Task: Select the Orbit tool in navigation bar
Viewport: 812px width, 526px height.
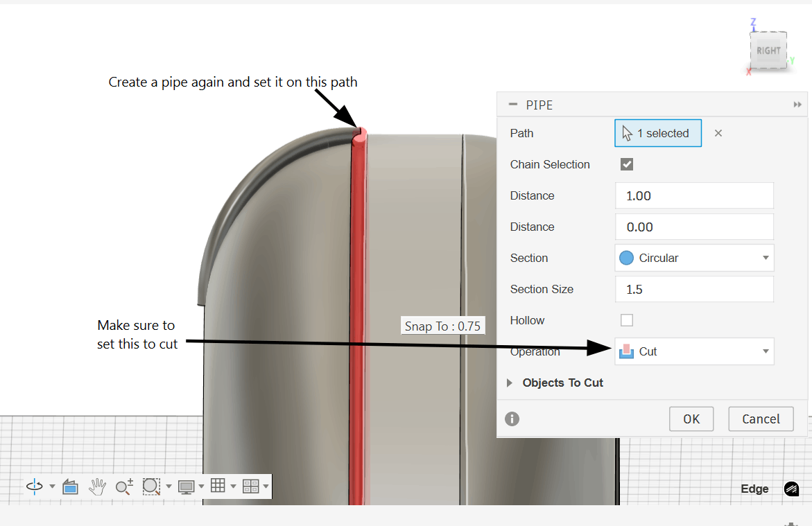Action: [34, 486]
